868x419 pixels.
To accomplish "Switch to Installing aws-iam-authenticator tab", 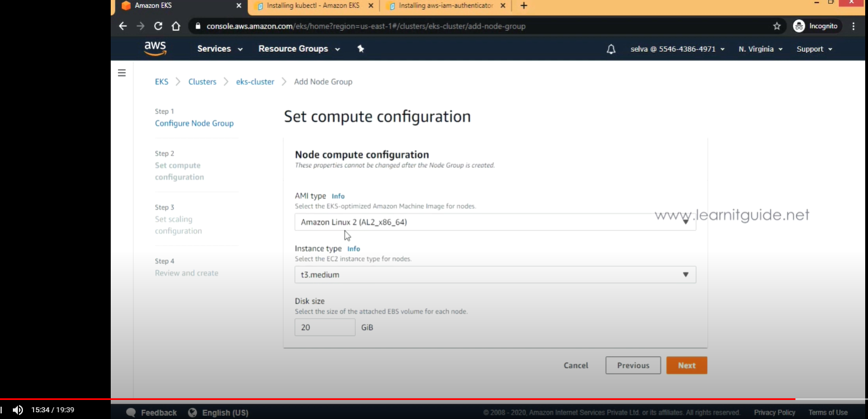I will (x=446, y=6).
